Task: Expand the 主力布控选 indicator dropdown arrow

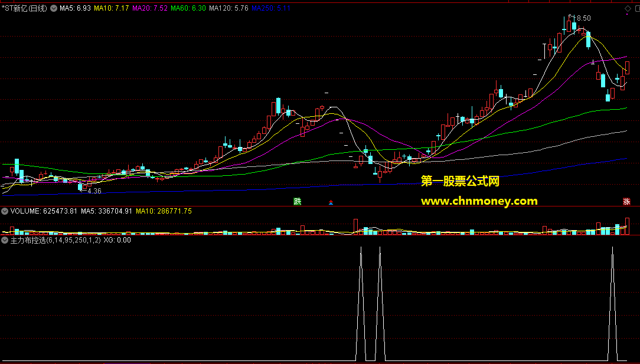Action: coord(5,240)
